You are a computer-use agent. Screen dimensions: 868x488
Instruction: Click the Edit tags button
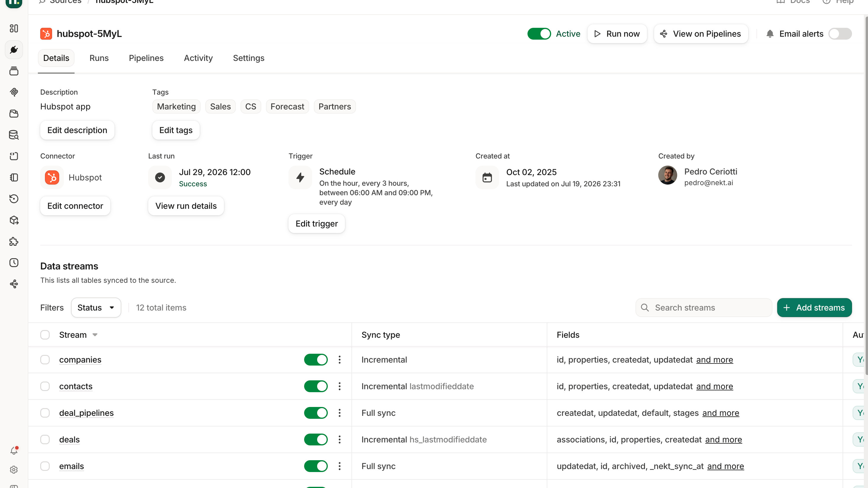coord(176,130)
